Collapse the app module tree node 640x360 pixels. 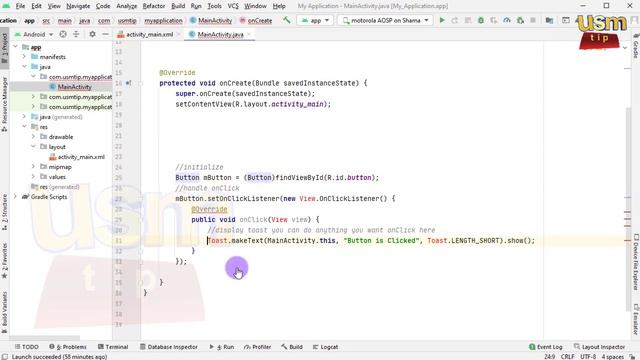tap(16, 47)
